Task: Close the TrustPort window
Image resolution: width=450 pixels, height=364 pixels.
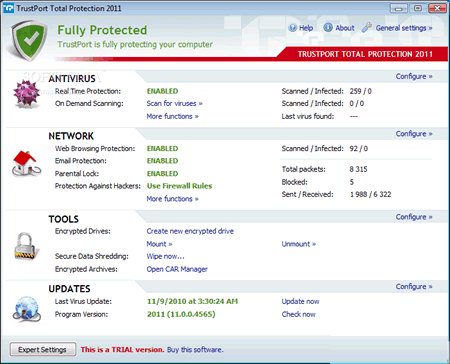Action: coord(437,8)
